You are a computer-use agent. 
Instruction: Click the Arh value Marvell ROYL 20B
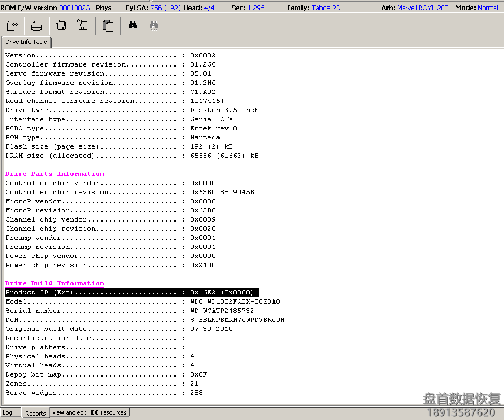(x=422, y=8)
